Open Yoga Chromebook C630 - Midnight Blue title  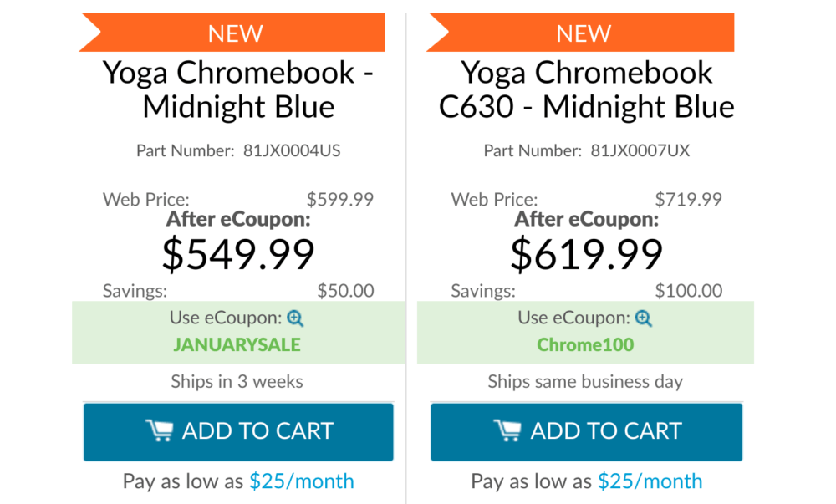click(x=587, y=89)
